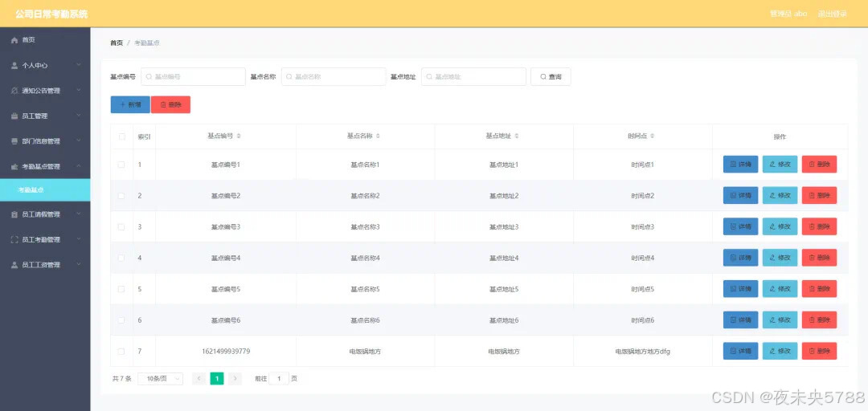Viewport: 868px width, 411px height.
Task: Expand the 员工请假管理 chevron
Action: tap(79, 214)
